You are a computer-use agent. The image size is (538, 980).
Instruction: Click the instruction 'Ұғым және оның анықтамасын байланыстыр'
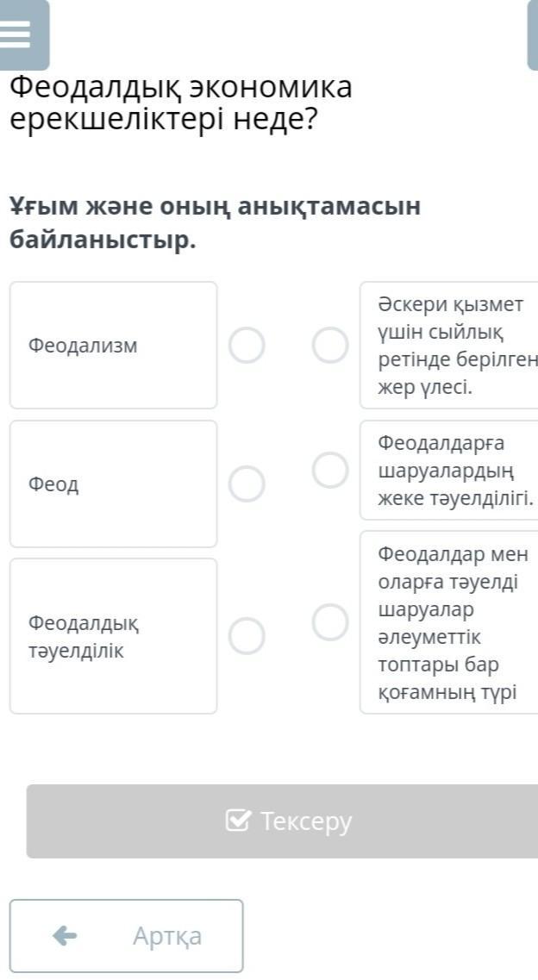coord(216,223)
